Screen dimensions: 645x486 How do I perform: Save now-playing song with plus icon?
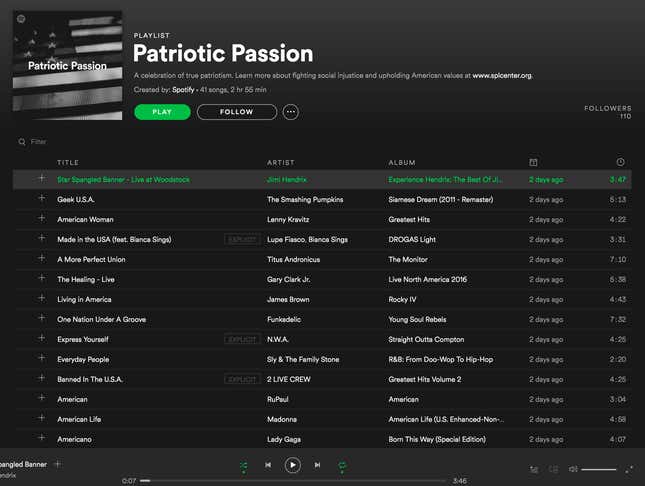(58, 464)
